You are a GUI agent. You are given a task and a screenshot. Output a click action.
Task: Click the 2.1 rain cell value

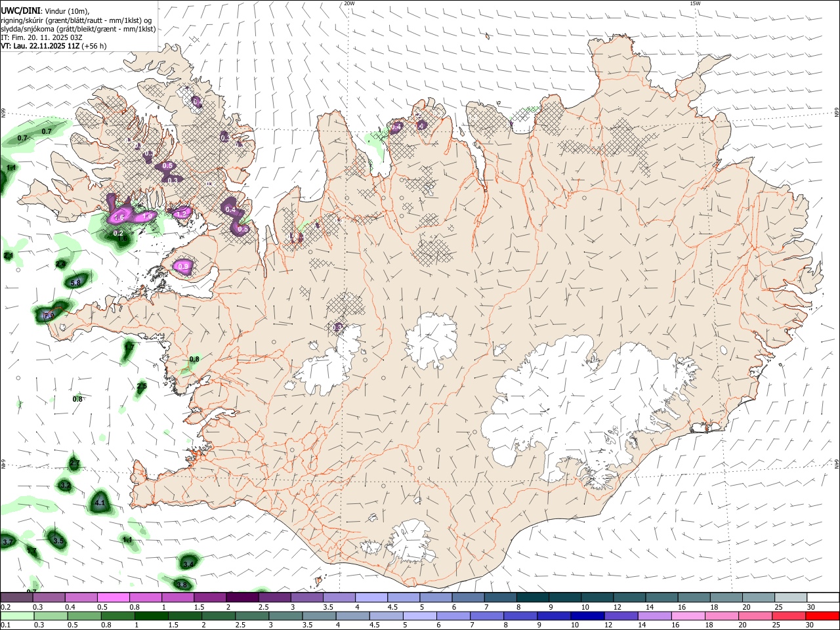(x=9, y=255)
